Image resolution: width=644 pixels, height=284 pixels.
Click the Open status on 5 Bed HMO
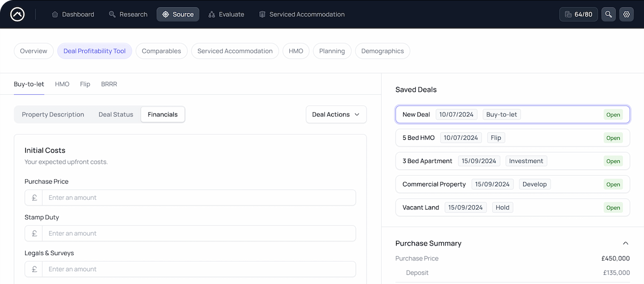(x=613, y=138)
